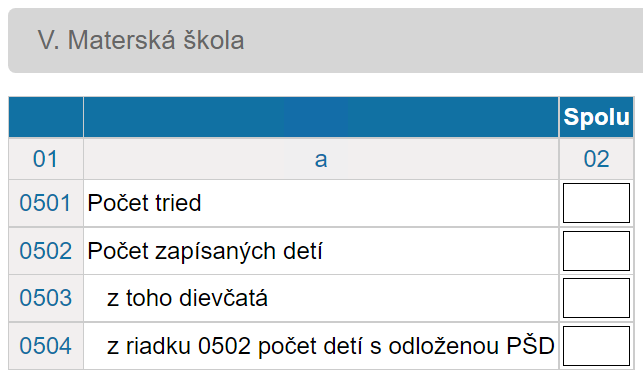Image resolution: width=643 pixels, height=377 pixels.
Task: Click the blank blue header above column a
Action: pyautogui.click(x=321, y=117)
